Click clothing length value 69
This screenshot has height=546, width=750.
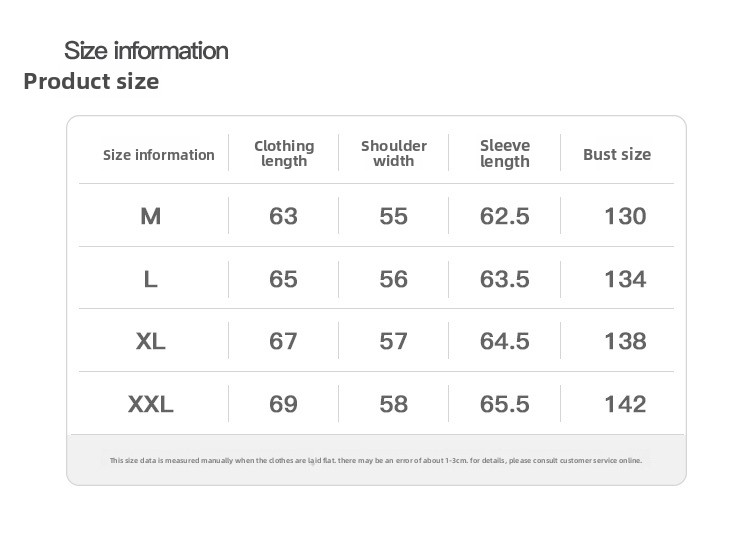tap(284, 404)
